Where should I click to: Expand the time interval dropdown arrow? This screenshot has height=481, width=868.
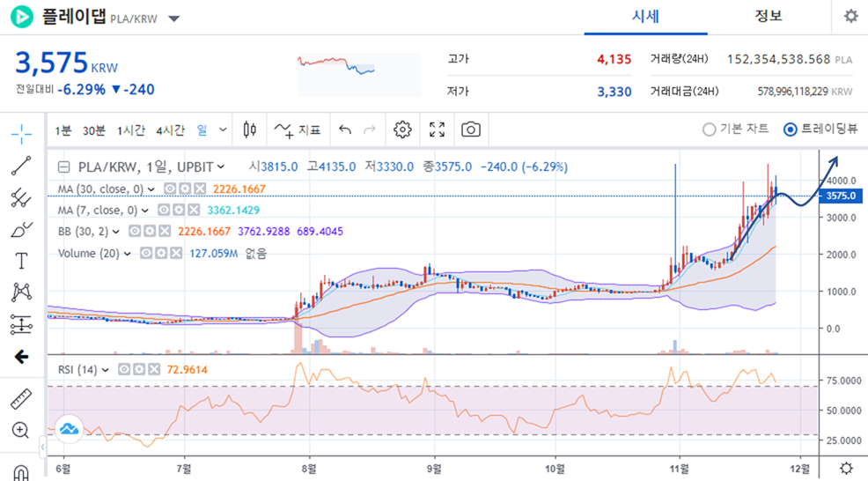click(x=223, y=129)
